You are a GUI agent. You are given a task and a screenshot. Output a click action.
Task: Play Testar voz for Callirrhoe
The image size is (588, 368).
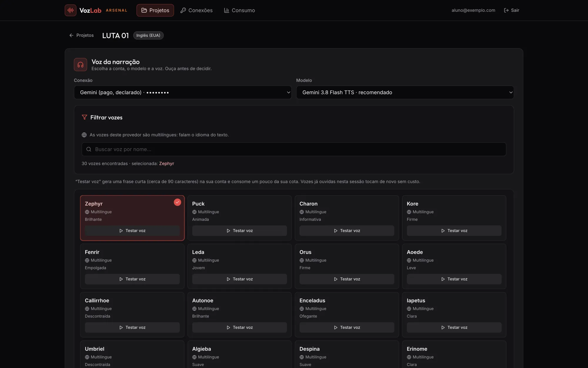(x=132, y=327)
